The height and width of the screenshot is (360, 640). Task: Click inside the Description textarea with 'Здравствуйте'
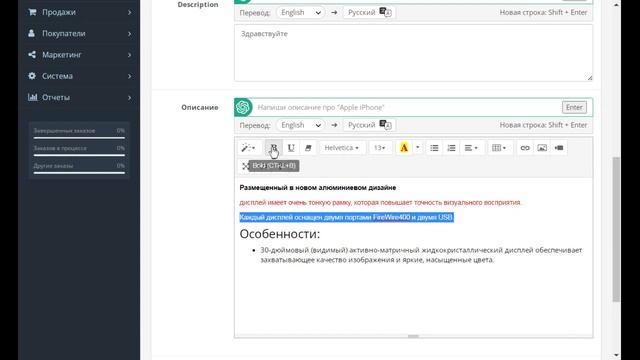click(413, 53)
